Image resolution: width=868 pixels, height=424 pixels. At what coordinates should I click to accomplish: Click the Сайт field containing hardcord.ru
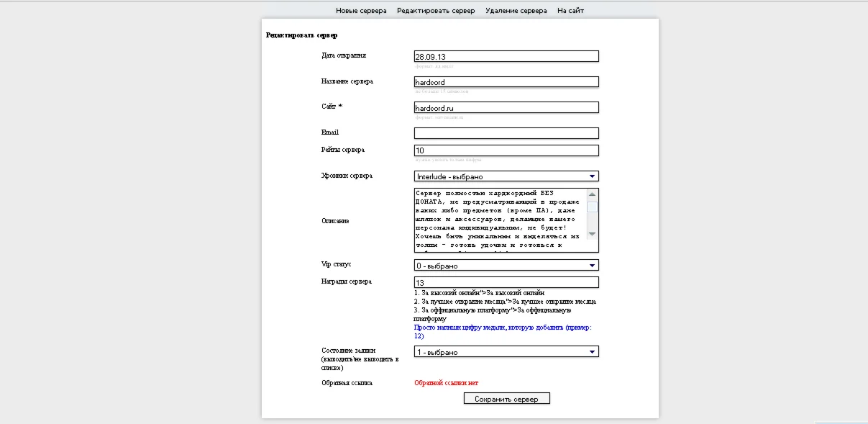tap(506, 107)
